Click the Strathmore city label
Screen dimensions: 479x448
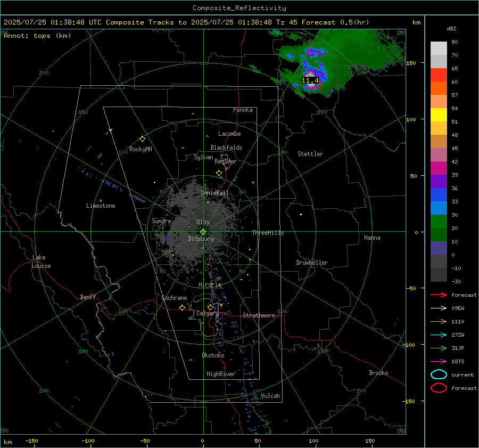click(259, 315)
